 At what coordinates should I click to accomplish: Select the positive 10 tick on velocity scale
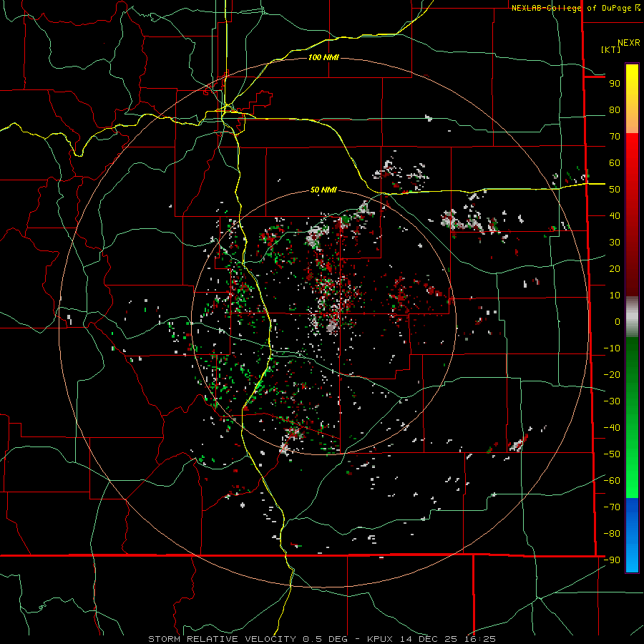615,296
